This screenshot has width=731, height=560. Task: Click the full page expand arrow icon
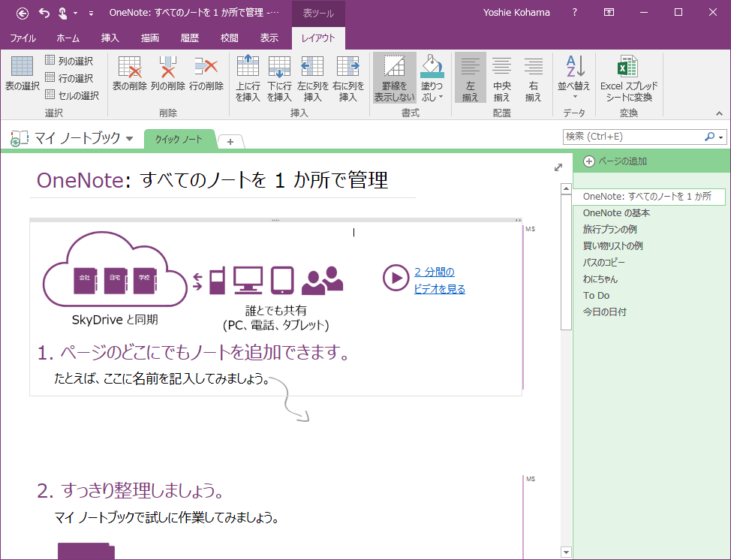[x=558, y=167]
